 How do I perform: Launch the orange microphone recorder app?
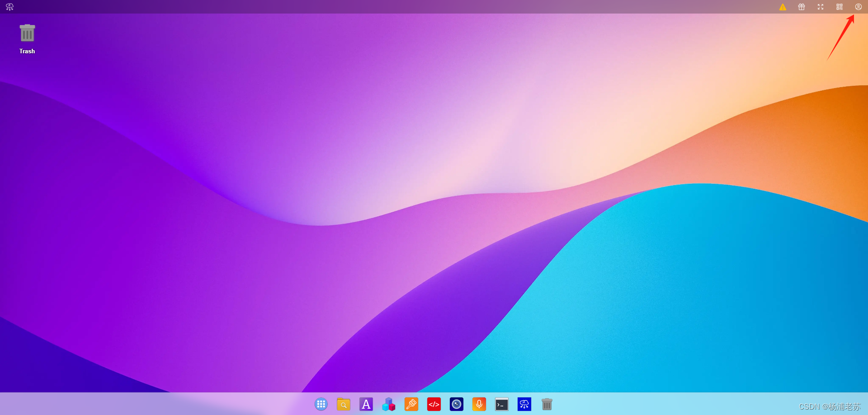click(479, 404)
